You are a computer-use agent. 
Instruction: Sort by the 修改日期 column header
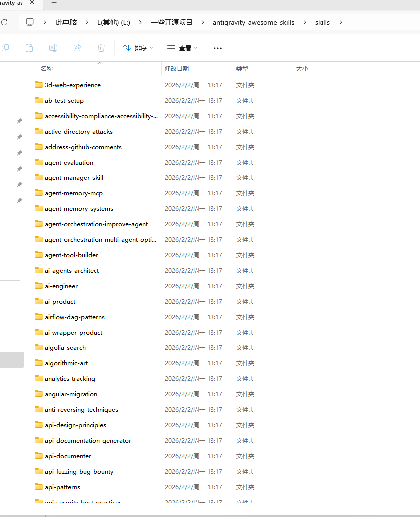point(177,69)
